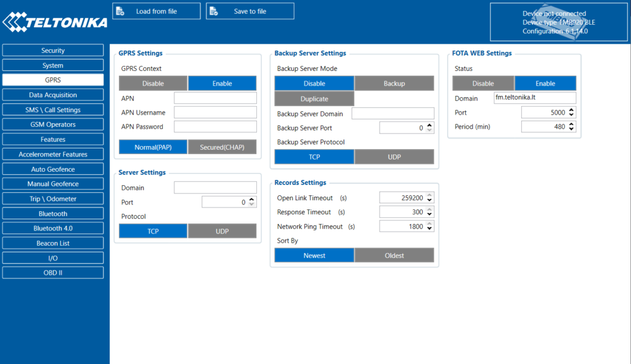This screenshot has height=364, width=631.
Task: Disable FOTA WEB status
Action: tap(483, 83)
